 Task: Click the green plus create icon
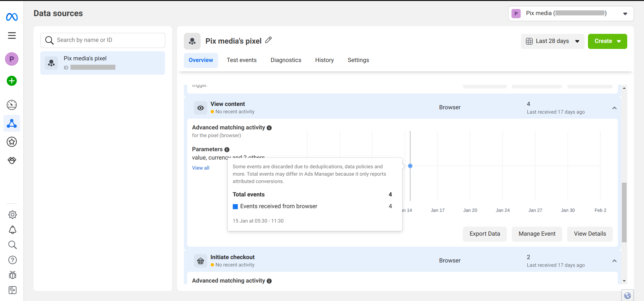(12, 81)
